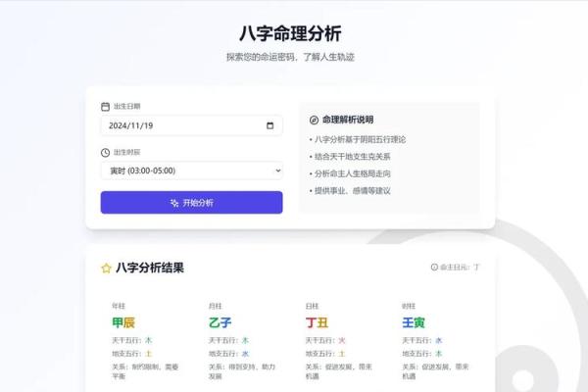This screenshot has height=392, width=588.
Task: Click the 开始分析 button
Action: (192, 203)
